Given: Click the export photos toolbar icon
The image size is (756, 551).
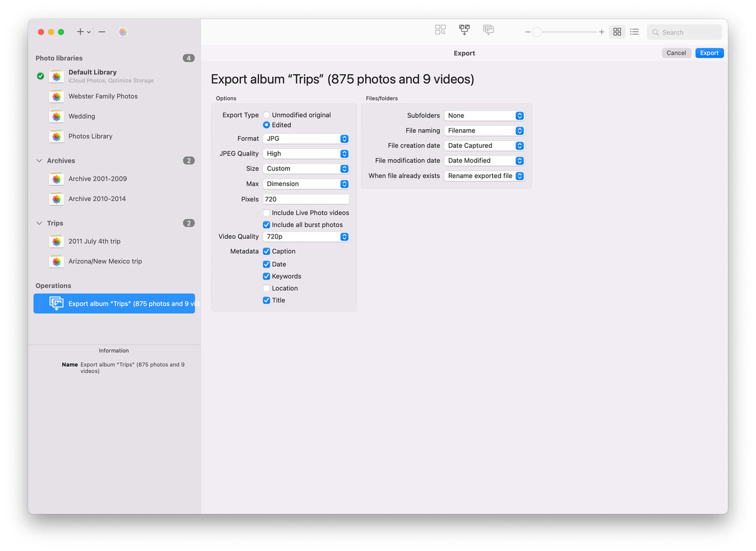Looking at the screenshot, I should tap(488, 30).
